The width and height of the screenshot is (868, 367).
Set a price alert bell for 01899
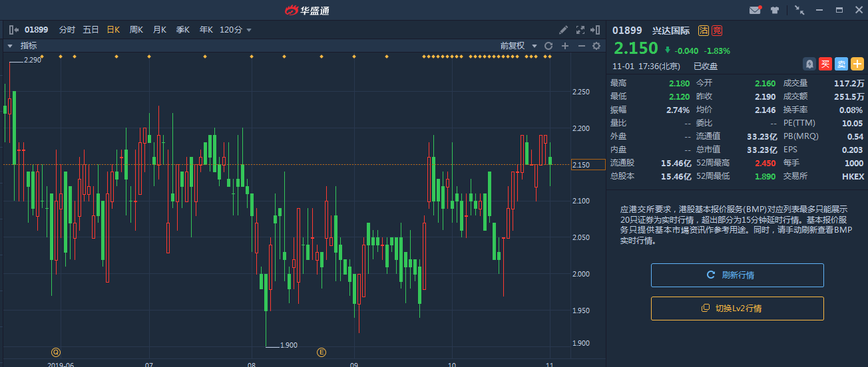point(809,64)
